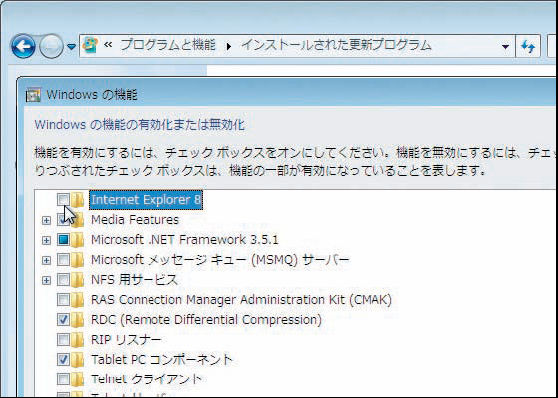Enable Microsoft メッセージ キュー (MSMQ) サーバー checkbox

[x=63, y=260]
